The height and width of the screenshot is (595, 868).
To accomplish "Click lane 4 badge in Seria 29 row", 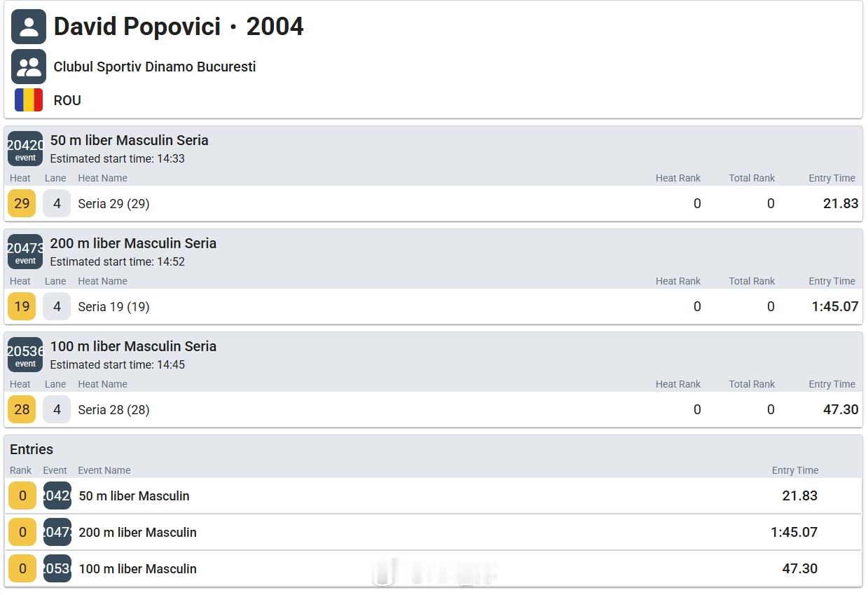I will (57, 203).
